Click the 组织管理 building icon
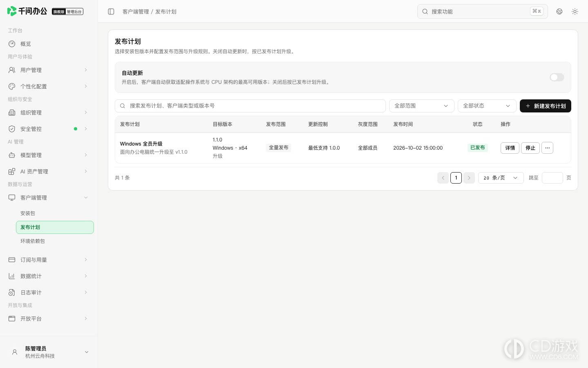The image size is (588, 368). [x=12, y=112]
